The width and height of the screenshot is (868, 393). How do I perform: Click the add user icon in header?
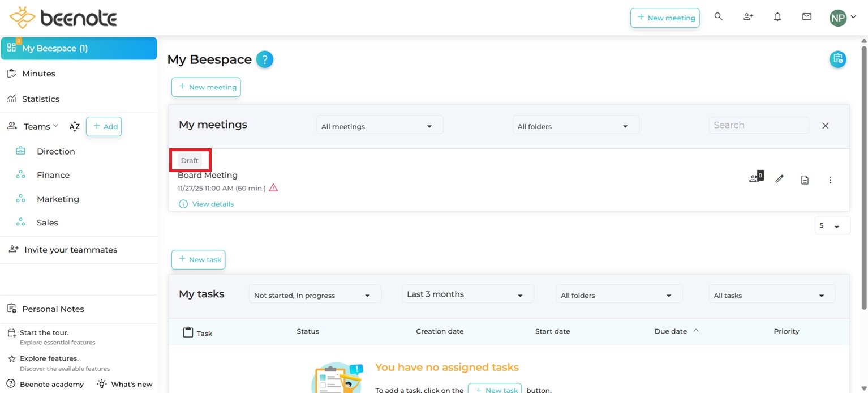click(748, 17)
